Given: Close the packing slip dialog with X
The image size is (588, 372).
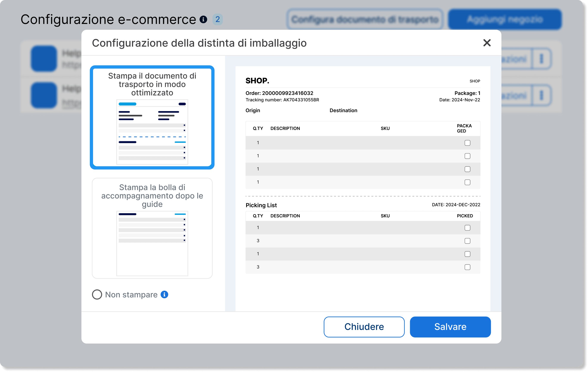Looking at the screenshot, I should pyautogui.click(x=487, y=43).
